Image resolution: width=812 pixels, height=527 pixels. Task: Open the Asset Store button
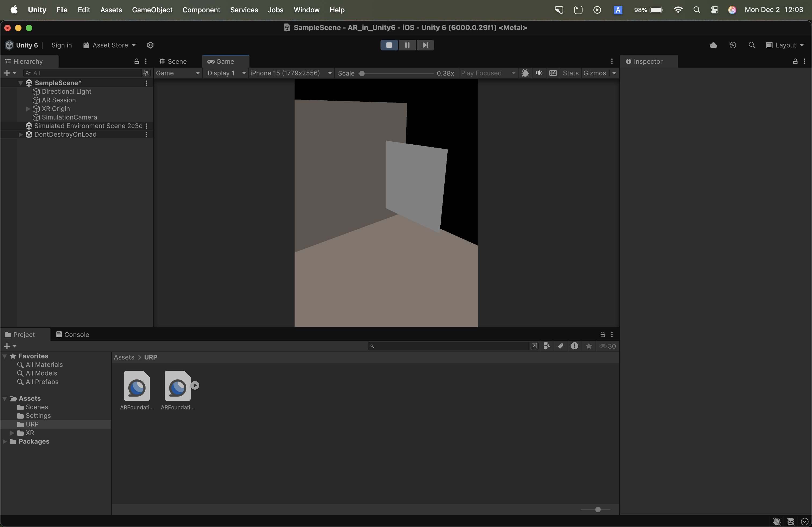click(110, 45)
